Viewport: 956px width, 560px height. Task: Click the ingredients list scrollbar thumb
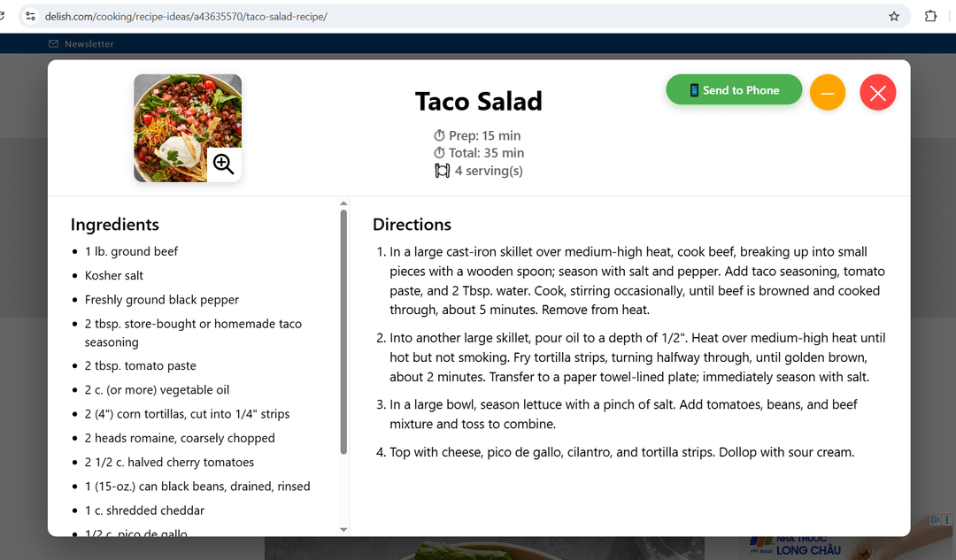[x=343, y=332]
